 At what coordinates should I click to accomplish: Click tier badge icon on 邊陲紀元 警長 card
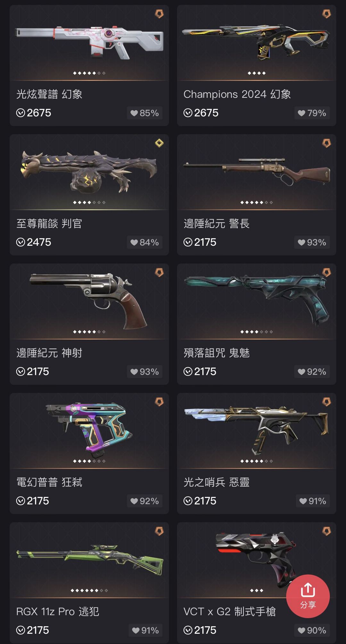pyautogui.click(x=326, y=143)
